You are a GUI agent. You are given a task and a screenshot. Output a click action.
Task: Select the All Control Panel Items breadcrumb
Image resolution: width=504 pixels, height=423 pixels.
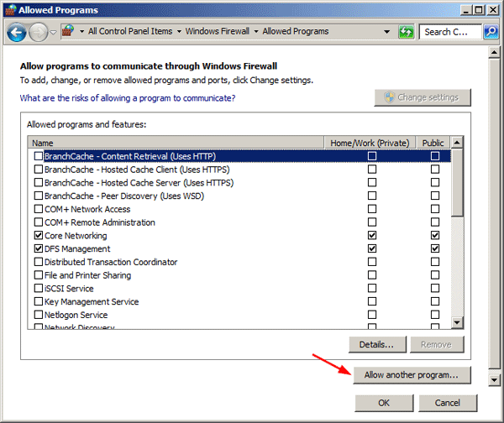point(129,31)
